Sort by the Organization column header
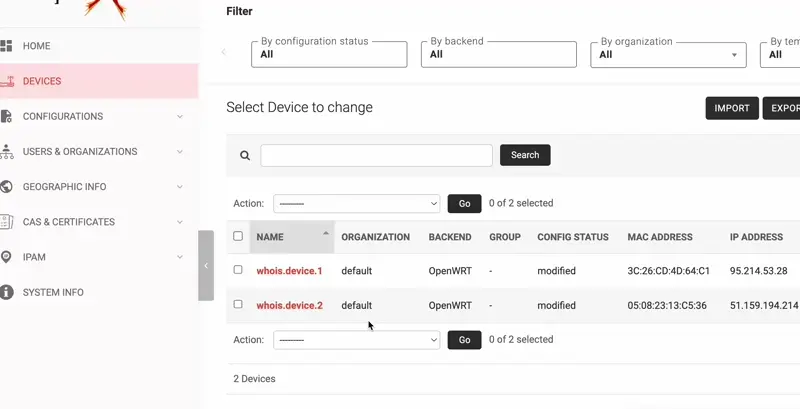This screenshot has width=800, height=409. 376,237
